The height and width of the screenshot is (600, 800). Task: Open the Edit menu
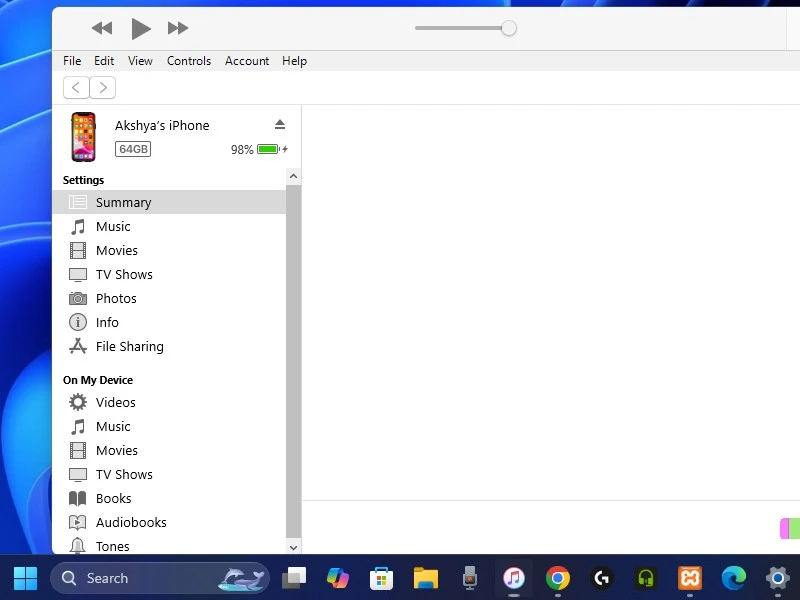click(x=104, y=61)
